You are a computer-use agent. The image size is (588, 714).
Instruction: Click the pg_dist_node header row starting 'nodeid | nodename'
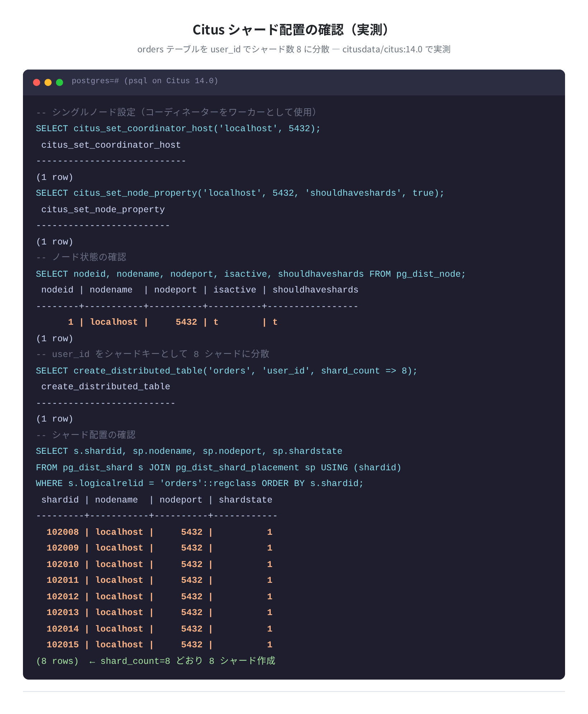click(200, 290)
